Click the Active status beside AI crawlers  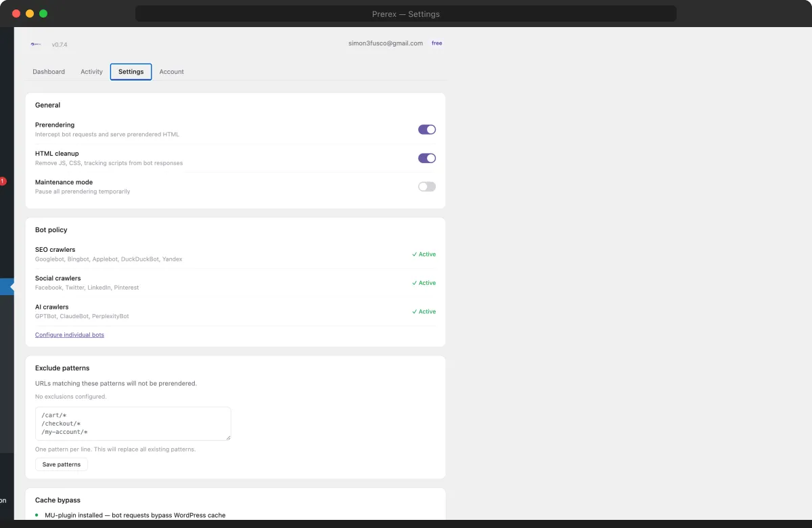tap(424, 311)
